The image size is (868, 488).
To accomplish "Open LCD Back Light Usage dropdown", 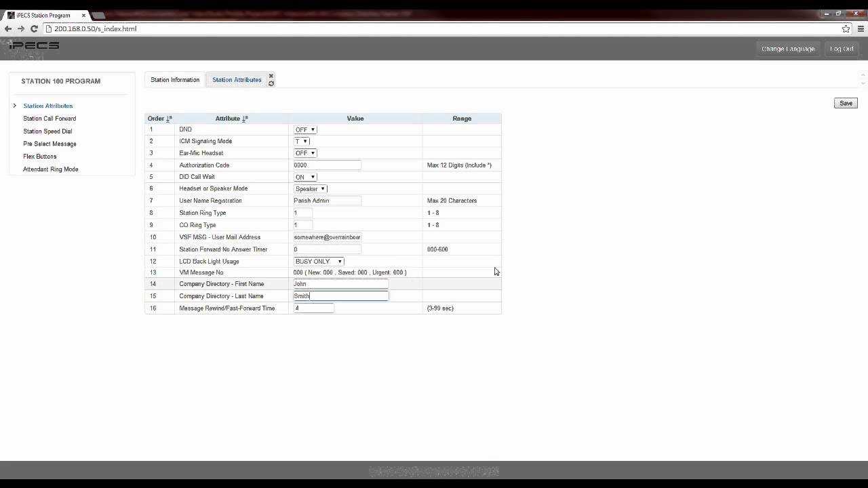I will tap(319, 262).
